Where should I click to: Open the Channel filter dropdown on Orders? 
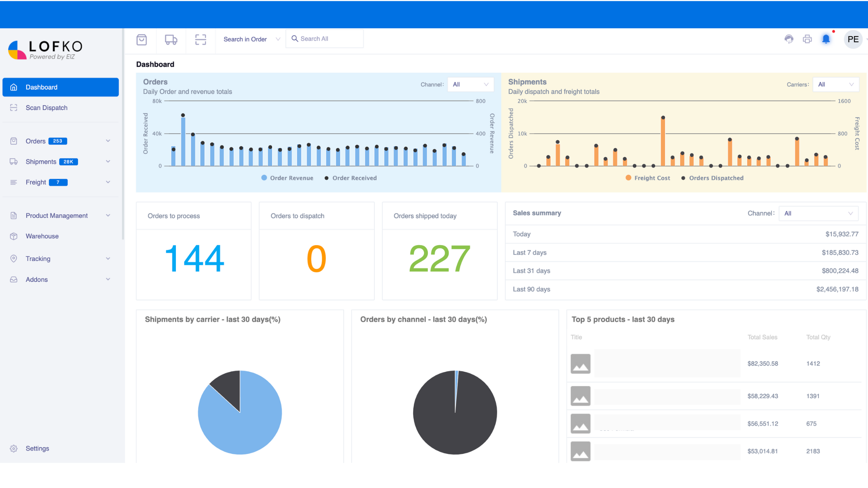coord(470,84)
